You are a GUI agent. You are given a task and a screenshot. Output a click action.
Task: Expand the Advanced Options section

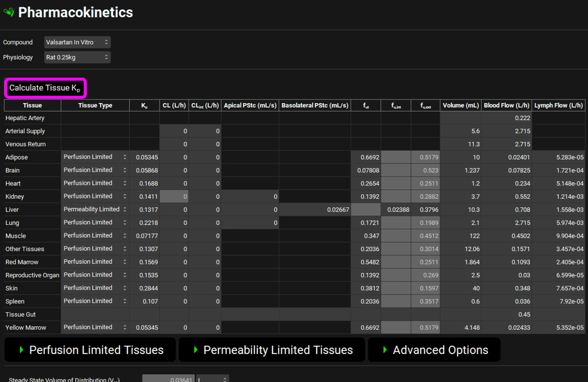[x=434, y=350]
